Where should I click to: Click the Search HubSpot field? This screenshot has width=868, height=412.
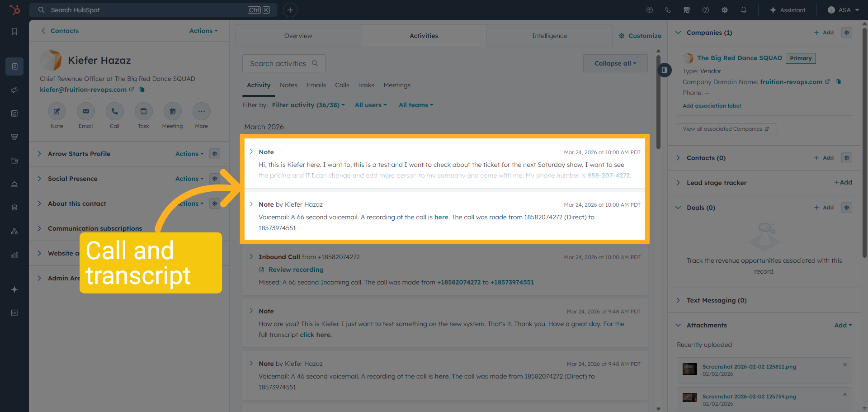click(x=153, y=10)
